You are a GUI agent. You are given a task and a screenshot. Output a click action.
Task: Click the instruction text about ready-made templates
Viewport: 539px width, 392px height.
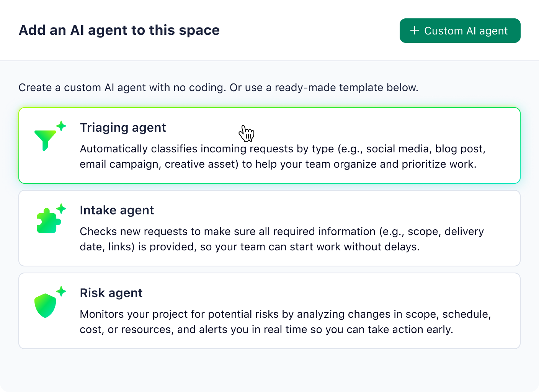click(219, 87)
